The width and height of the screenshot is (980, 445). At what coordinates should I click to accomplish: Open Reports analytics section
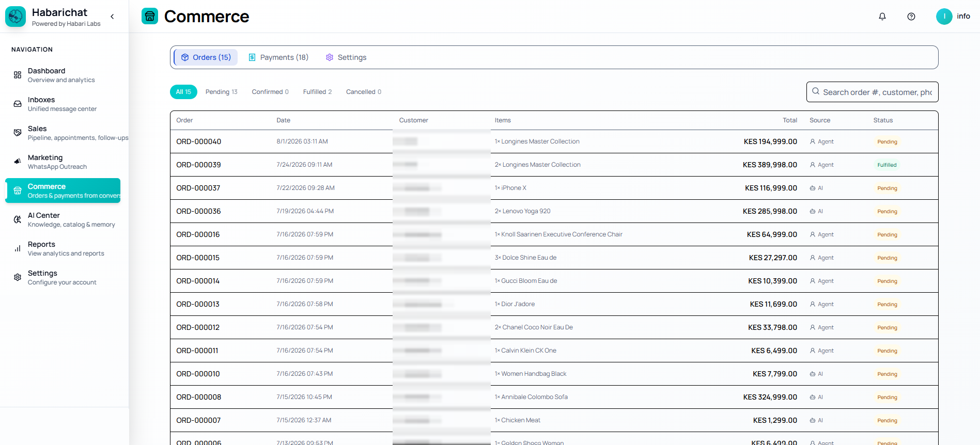point(63,248)
